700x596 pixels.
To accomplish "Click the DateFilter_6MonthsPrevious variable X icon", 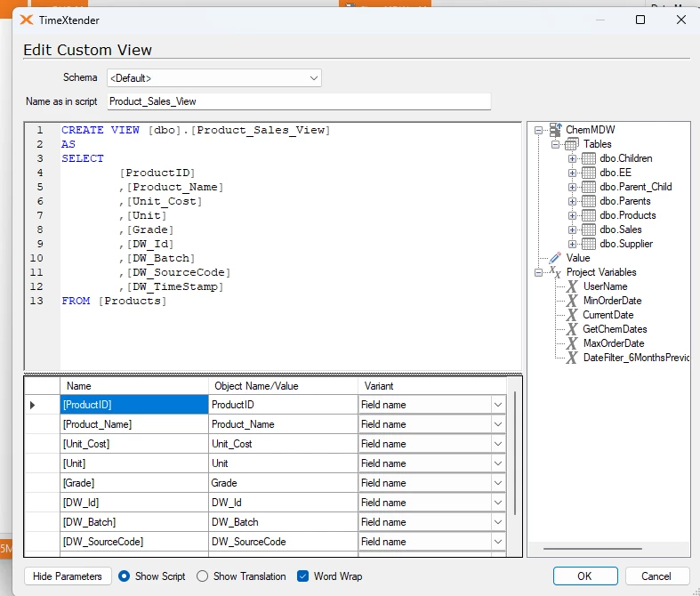I will point(572,358).
